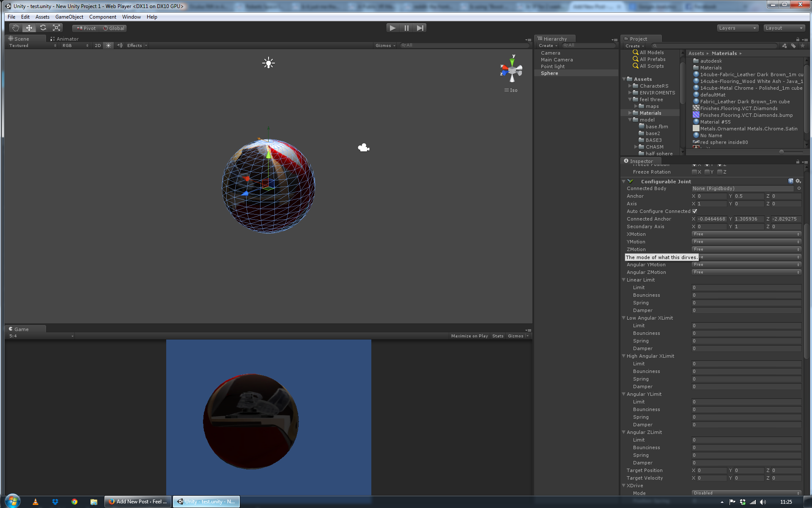The image size is (812, 508).
Task: Open Configurable Joint gear settings
Action: [x=798, y=181]
